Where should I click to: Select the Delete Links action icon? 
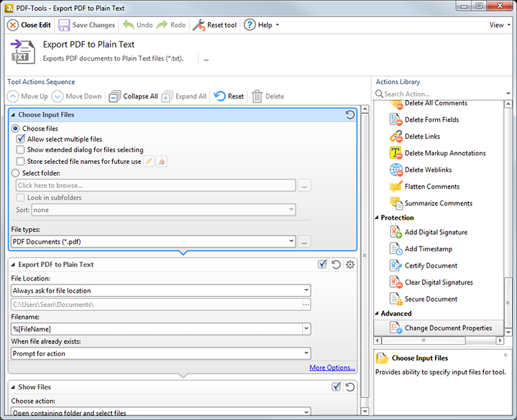[x=396, y=136]
